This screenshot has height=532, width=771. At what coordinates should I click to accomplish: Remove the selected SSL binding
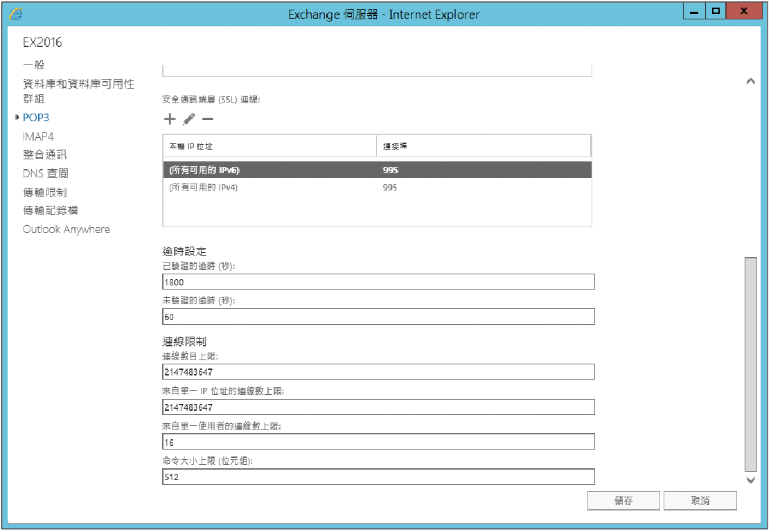pyautogui.click(x=208, y=119)
